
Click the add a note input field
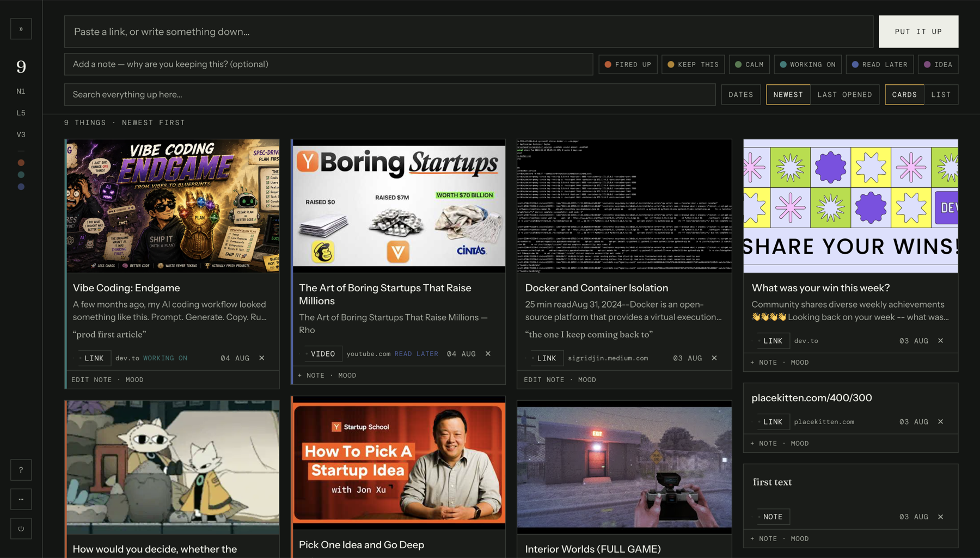[328, 64]
